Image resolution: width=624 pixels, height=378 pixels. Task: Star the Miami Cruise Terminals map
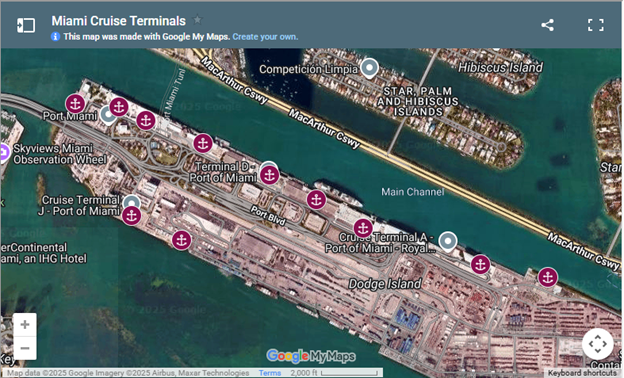(197, 19)
